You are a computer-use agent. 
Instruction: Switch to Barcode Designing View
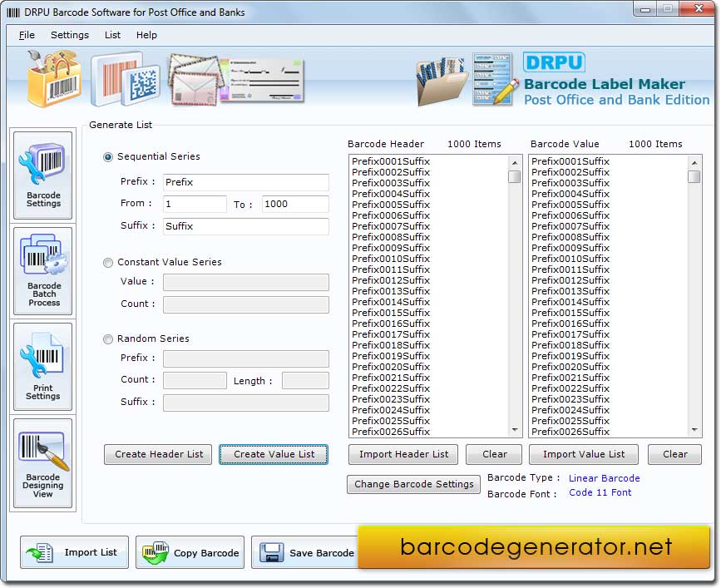coord(42,462)
